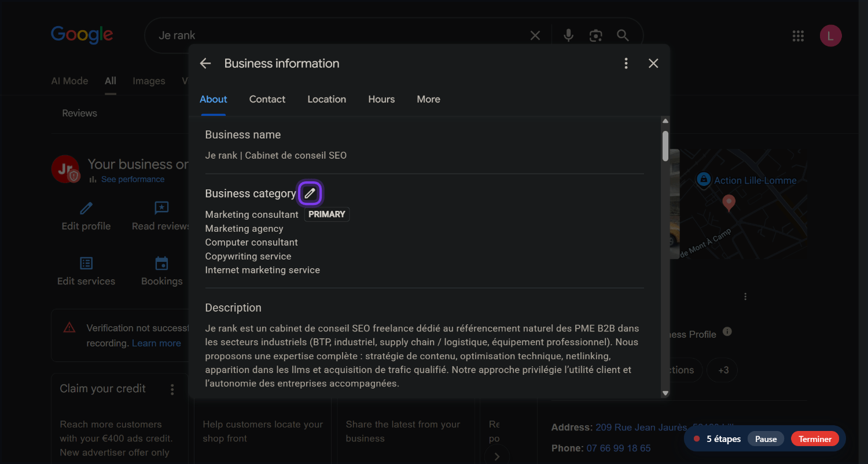The image size is (868, 464).
Task: Select the AI Mode search tab
Action: (69, 81)
